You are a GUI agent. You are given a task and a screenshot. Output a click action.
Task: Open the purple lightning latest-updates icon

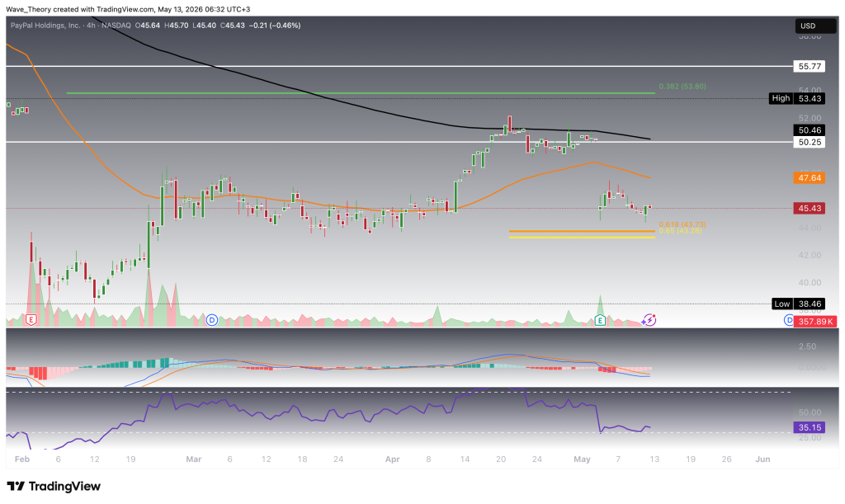click(x=649, y=320)
